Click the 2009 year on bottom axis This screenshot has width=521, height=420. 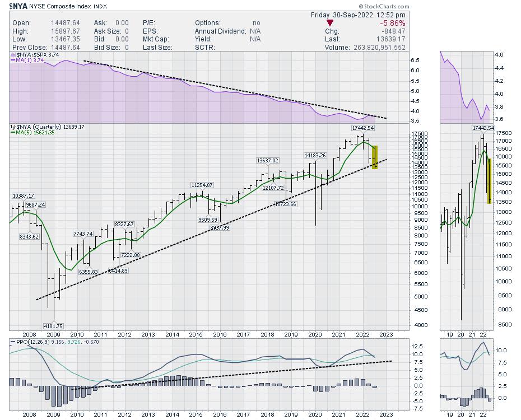click(53, 415)
